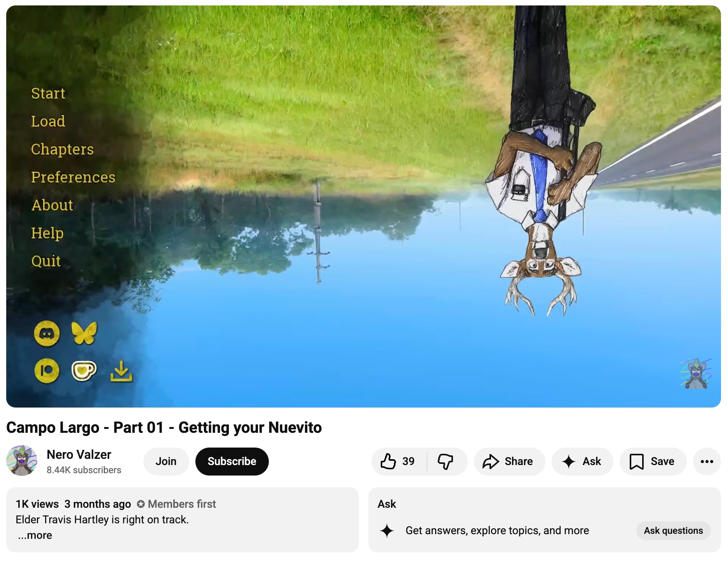
Task: Select Chapters in the game menu
Action: [63, 150]
